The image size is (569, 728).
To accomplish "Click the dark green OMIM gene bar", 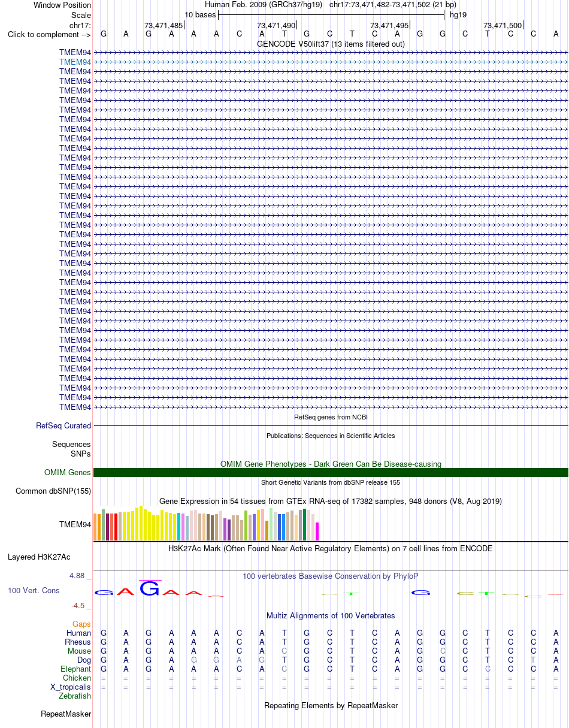I will pyautogui.click(x=331, y=473).
